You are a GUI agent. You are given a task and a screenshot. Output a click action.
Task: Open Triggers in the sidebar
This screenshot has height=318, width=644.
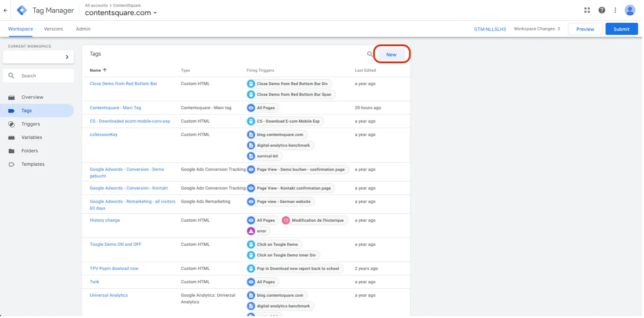(31, 124)
